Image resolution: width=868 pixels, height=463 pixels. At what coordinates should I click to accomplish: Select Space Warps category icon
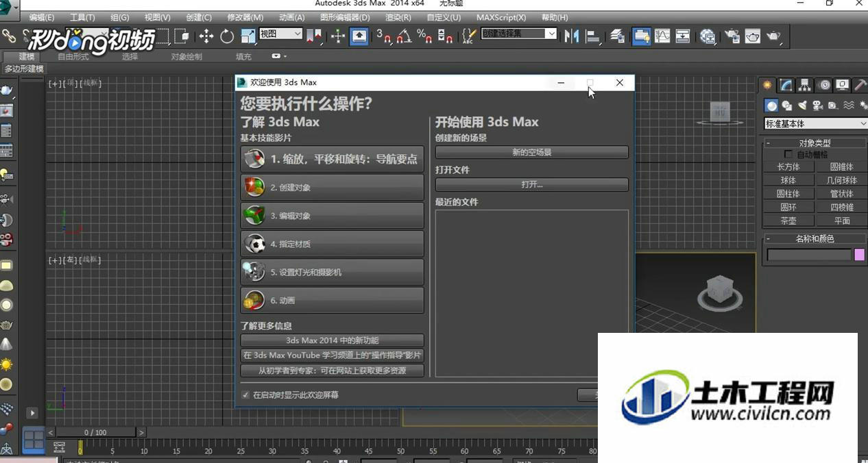pyautogui.click(x=849, y=105)
